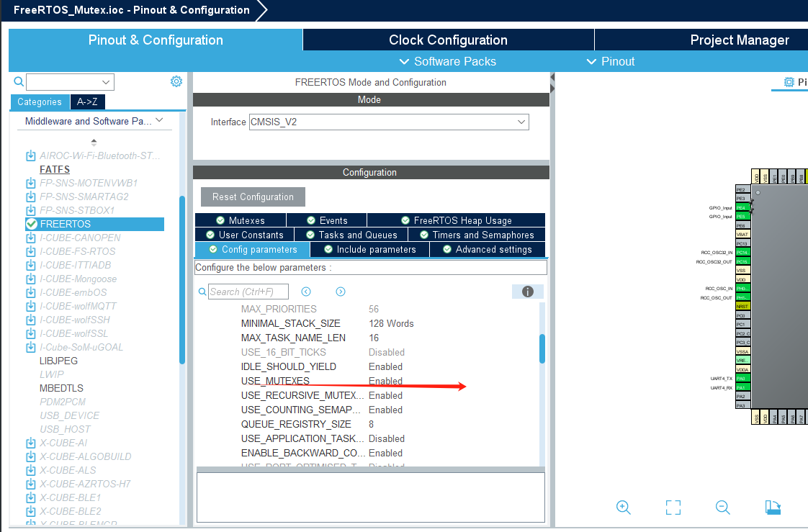Click download icon beside FP-SNS-STBOX1
Image resolution: width=808 pixels, height=532 pixels.
(x=31, y=210)
